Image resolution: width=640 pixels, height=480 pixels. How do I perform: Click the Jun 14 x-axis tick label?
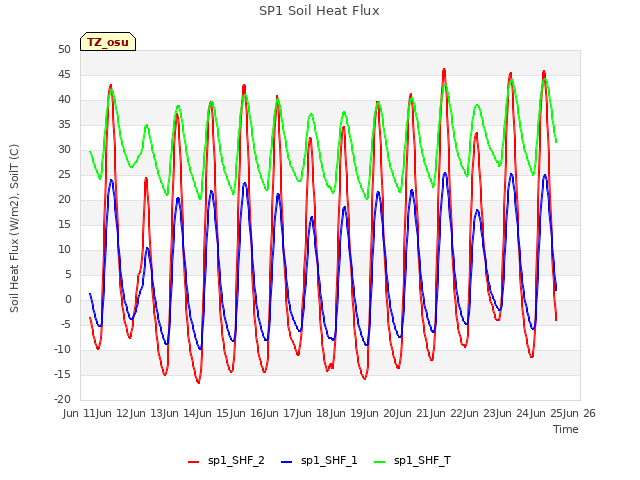tap(178, 413)
